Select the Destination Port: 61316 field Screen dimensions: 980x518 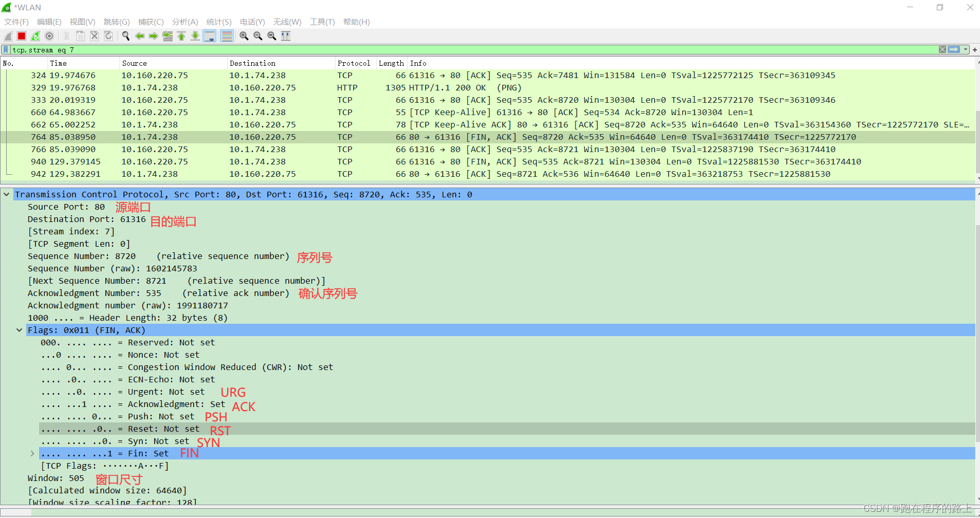click(x=87, y=219)
